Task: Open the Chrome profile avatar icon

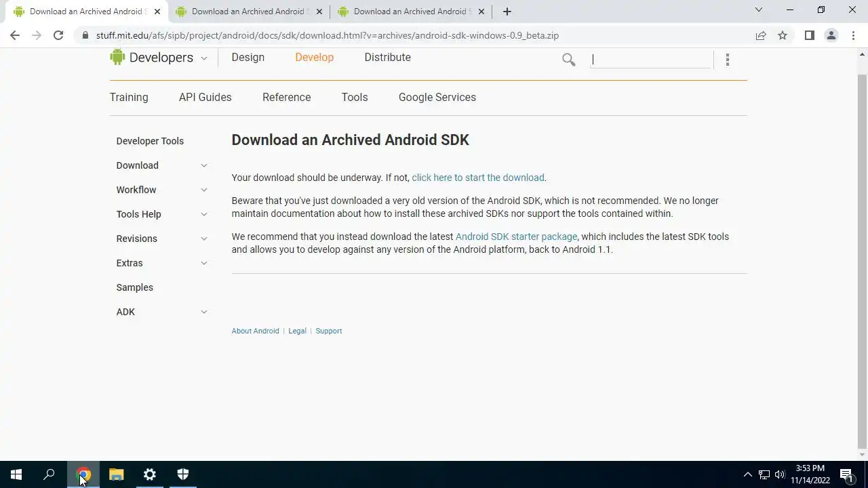Action: point(831,35)
